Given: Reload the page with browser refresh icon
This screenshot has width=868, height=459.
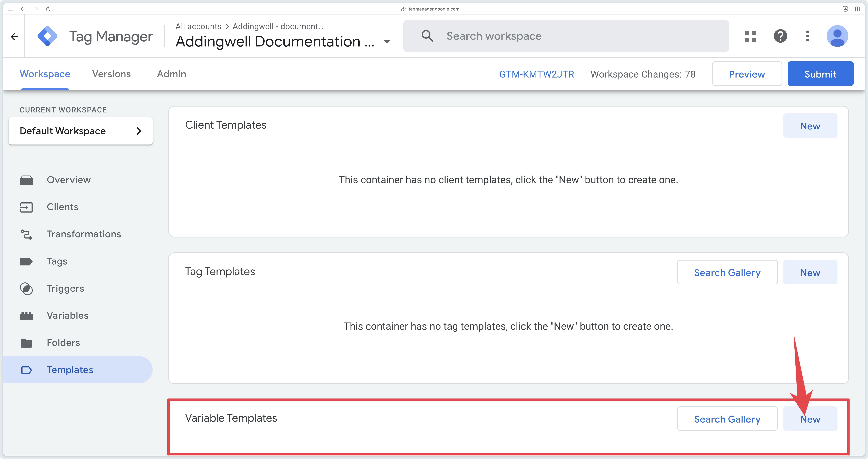Looking at the screenshot, I should 48,9.
